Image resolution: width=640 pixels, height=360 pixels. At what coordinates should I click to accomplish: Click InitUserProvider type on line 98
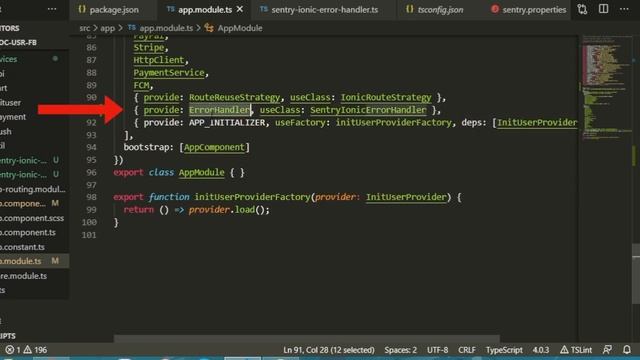[x=406, y=197]
